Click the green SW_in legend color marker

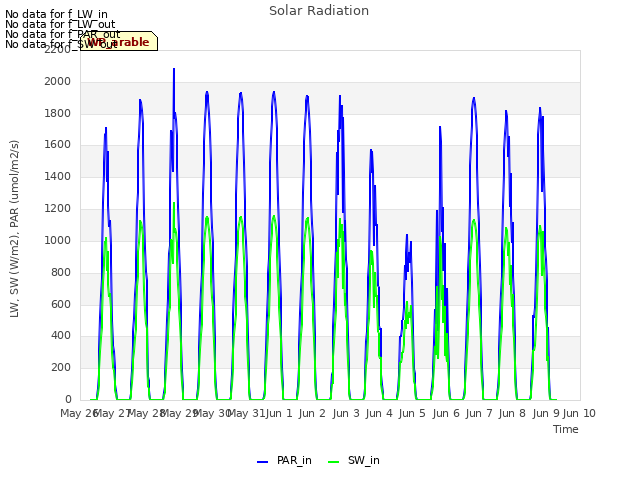pos(333,462)
